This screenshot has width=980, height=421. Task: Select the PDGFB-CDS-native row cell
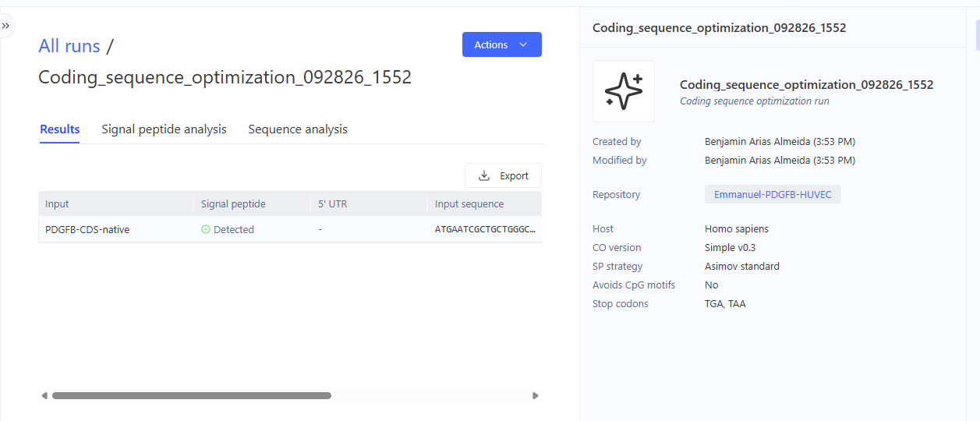click(x=115, y=230)
